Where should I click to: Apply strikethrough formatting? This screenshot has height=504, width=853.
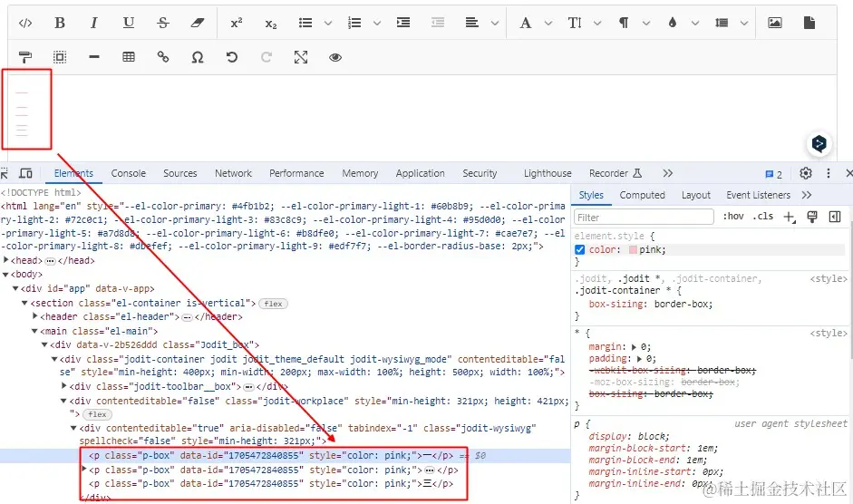pyautogui.click(x=162, y=23)
